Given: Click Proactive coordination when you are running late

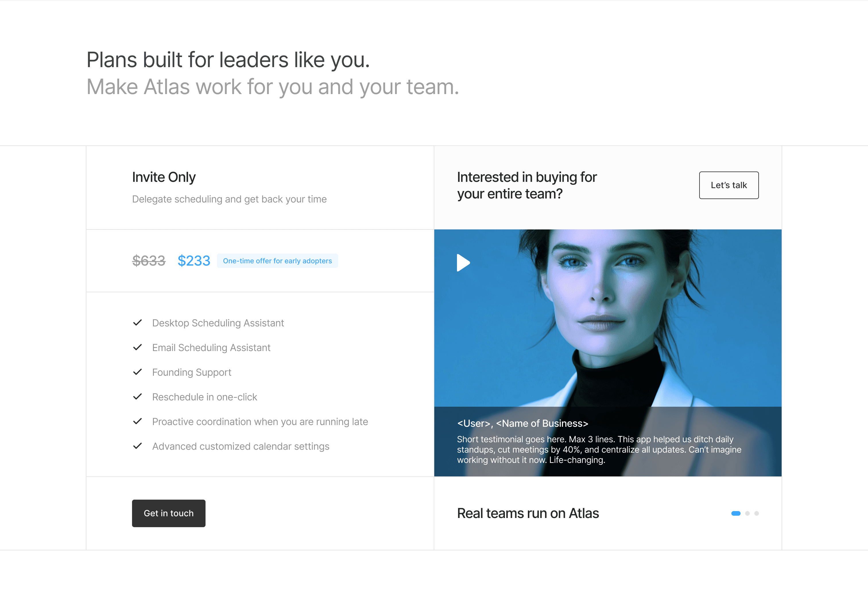Looking at the screenshot, I should (x=260, y=422).
